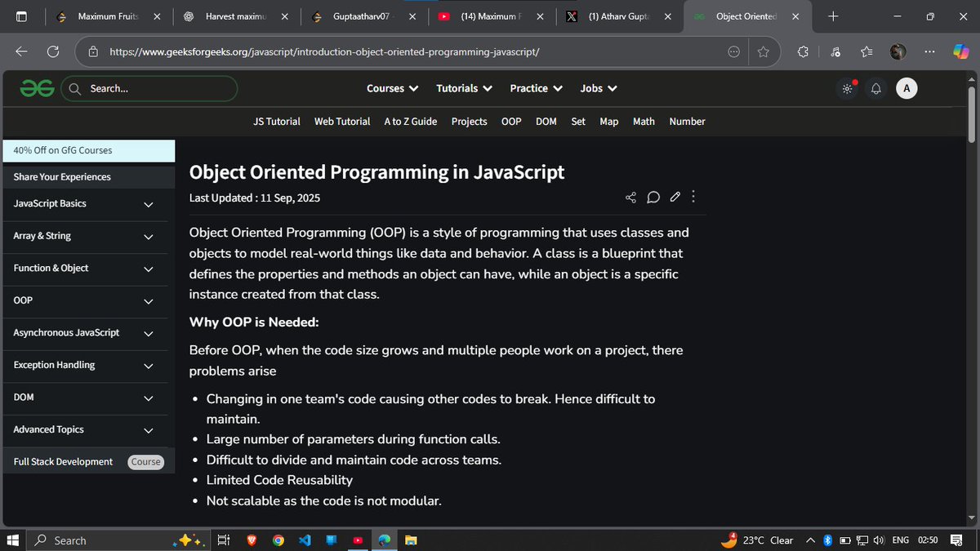Open the browser favorites star with list icon
This screenshot has height=551, width=980.
(866, 51)
